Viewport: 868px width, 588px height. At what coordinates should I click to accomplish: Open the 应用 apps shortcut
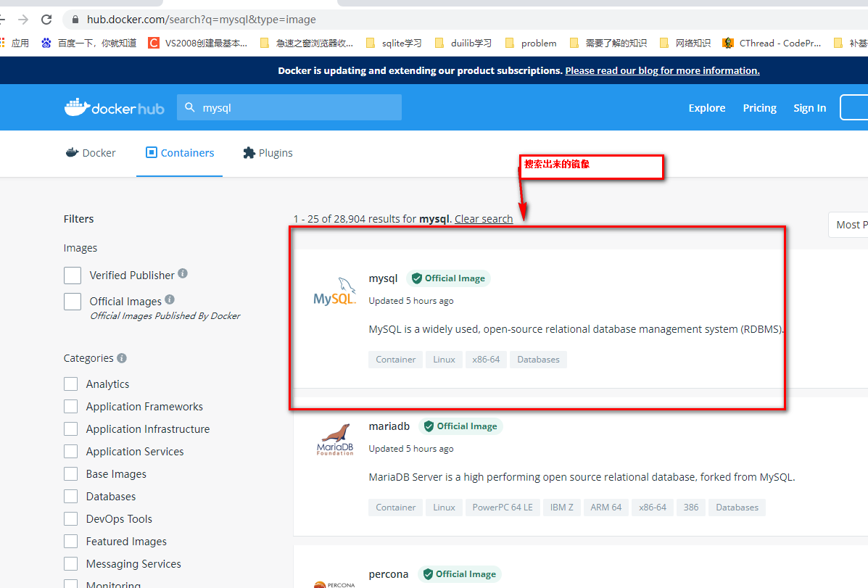coord(15,44)
